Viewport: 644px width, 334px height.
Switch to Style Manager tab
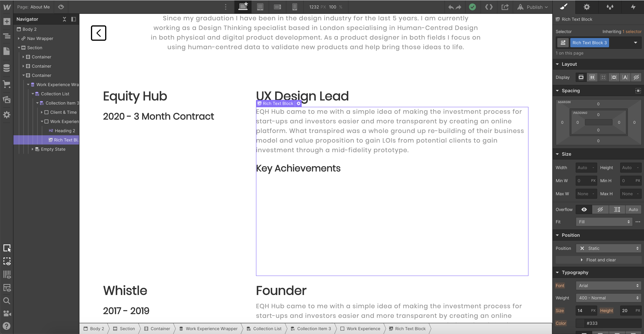click(610, 7)
